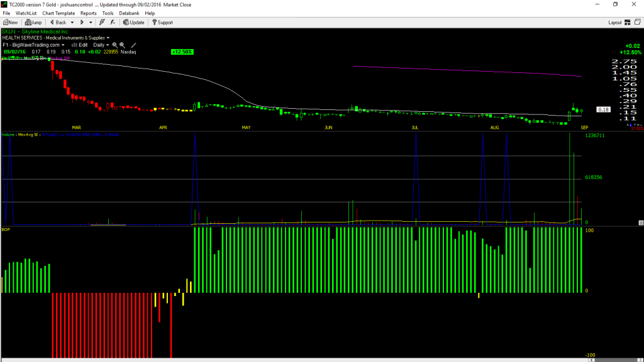The height and width of the screenshot is (362, 644).
Task: Open the forward history dropdown arrow
Action: tap(91, 23)
